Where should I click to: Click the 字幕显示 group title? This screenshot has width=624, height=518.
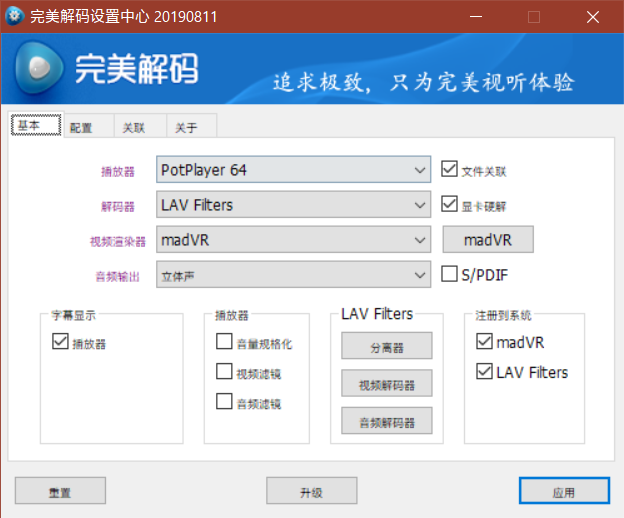click(x=74, y=315)
